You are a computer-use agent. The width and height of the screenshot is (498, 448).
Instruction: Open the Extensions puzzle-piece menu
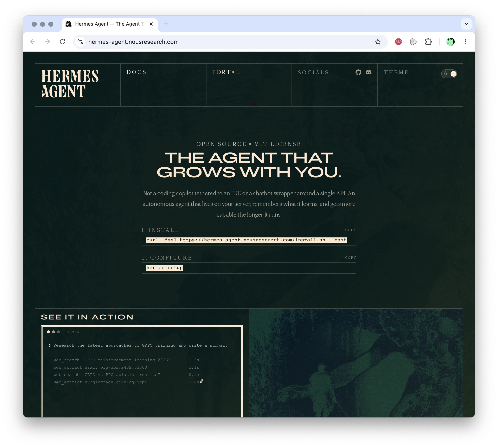tap(428, 42)
